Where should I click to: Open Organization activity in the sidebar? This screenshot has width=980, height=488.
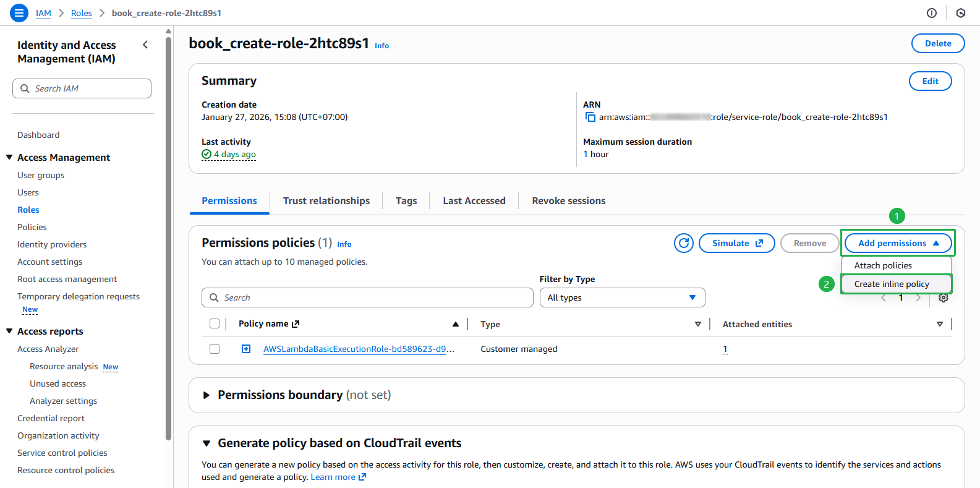point(58,435)
